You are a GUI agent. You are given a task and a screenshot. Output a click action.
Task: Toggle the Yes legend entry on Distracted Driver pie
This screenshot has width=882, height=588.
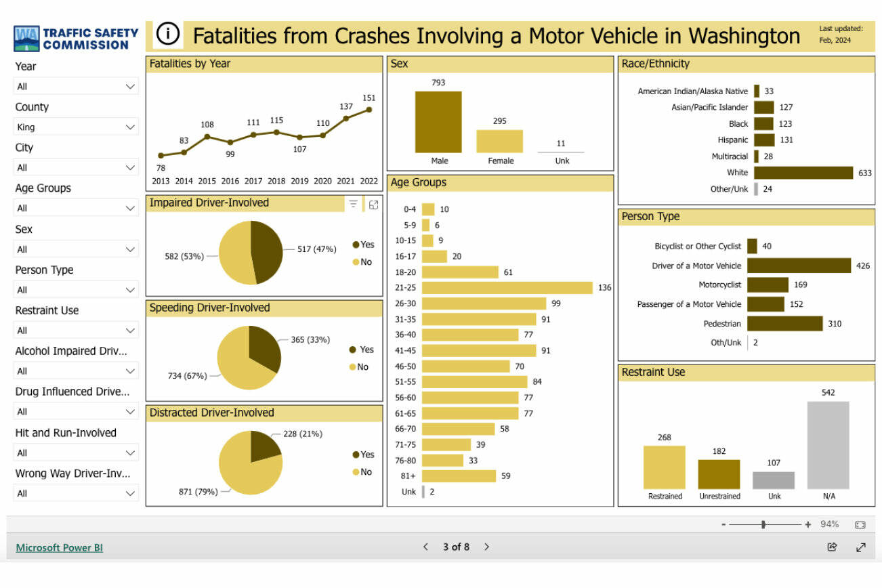coord(364,455)
